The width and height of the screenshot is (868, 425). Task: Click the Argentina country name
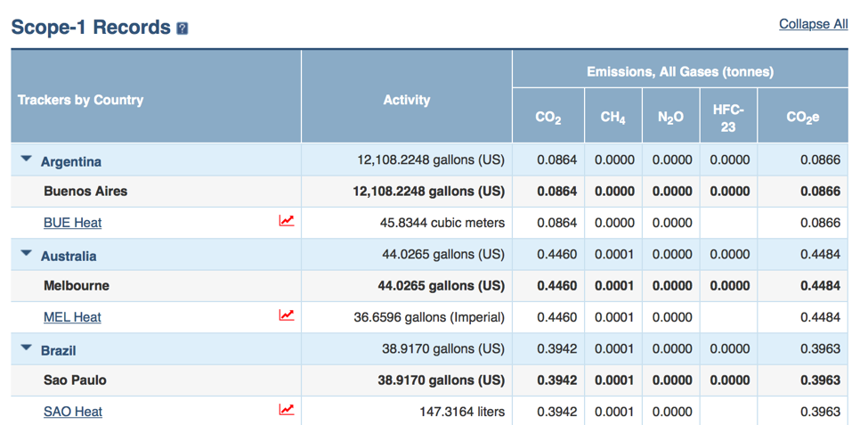coord(71,161)
